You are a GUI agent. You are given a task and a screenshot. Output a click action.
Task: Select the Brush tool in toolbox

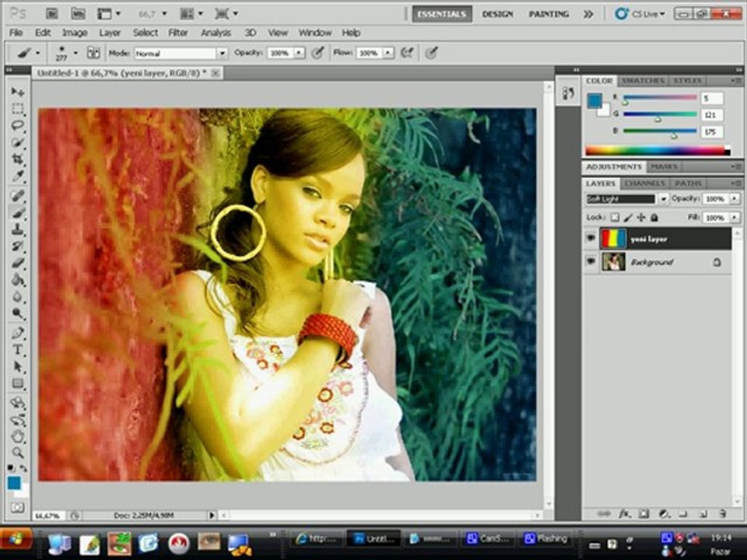[18, 212]
